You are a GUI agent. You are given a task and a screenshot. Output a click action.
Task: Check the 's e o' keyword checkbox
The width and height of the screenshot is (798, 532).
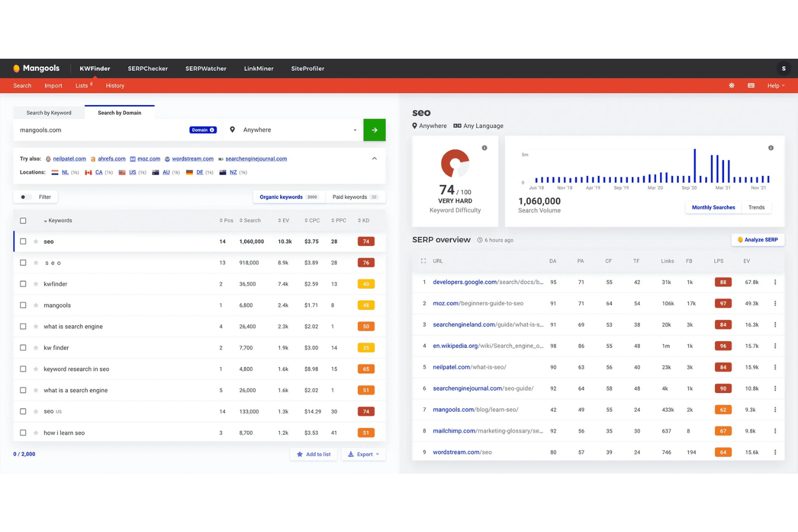(23, 262)
